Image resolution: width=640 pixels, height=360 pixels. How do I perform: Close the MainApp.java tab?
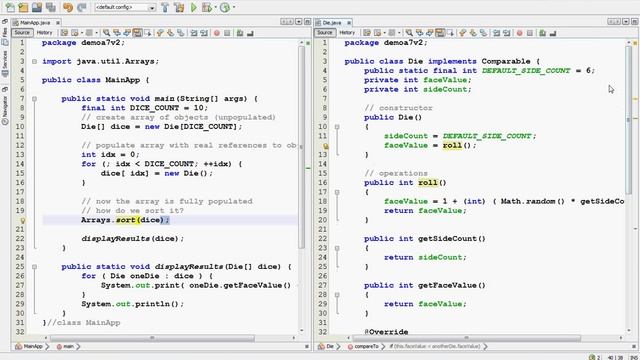coord(58,23)
